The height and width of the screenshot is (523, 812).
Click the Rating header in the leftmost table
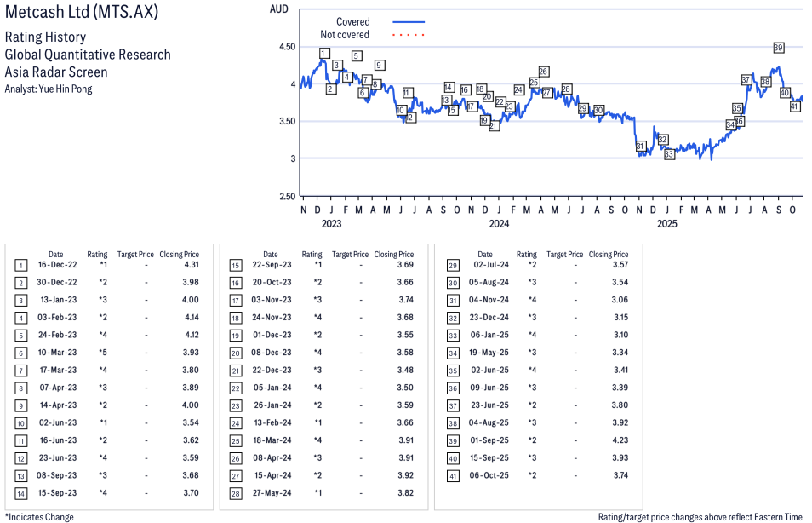tap(97, 254)
